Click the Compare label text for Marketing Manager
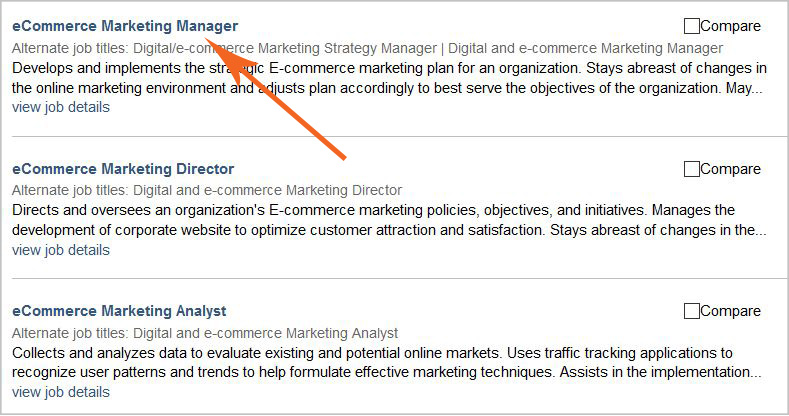 click(x=731, y=26)
